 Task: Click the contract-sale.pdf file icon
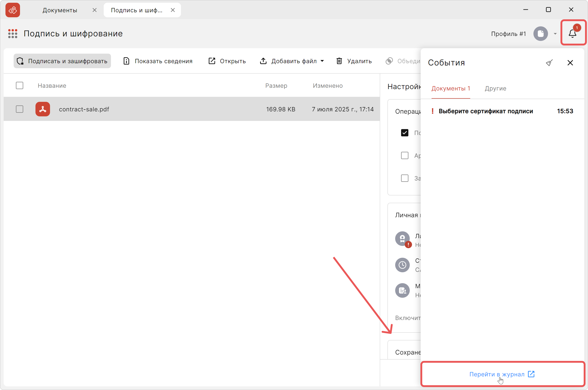tap(43, 109)
